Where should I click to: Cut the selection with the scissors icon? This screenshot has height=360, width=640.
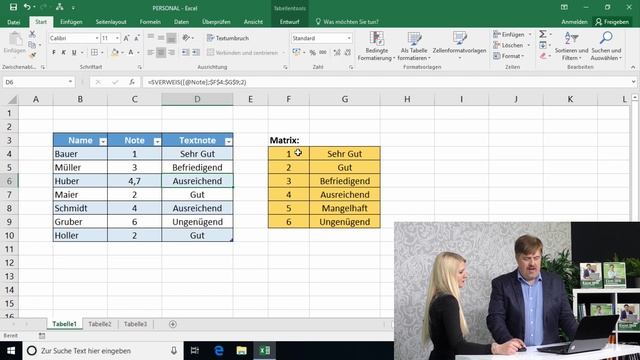32,34
